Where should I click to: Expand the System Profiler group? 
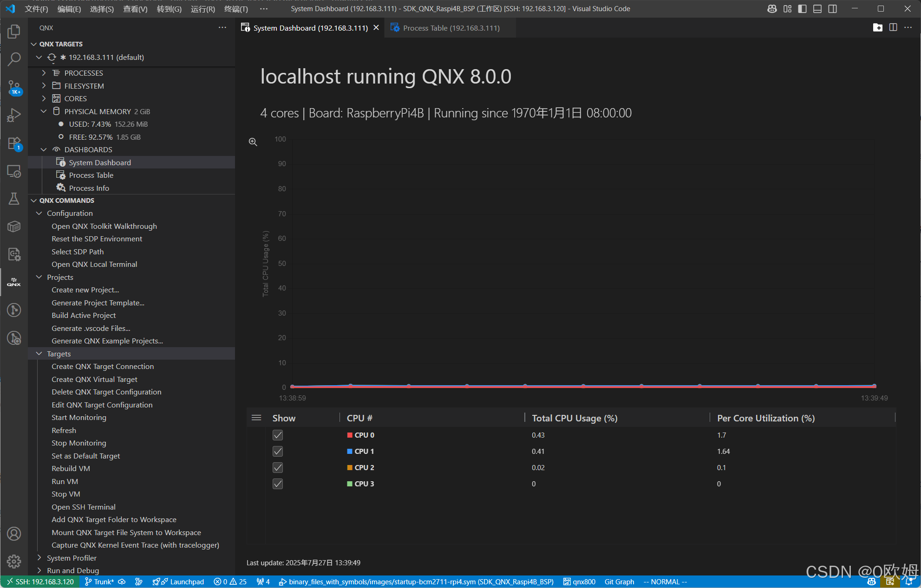[39, 557]
